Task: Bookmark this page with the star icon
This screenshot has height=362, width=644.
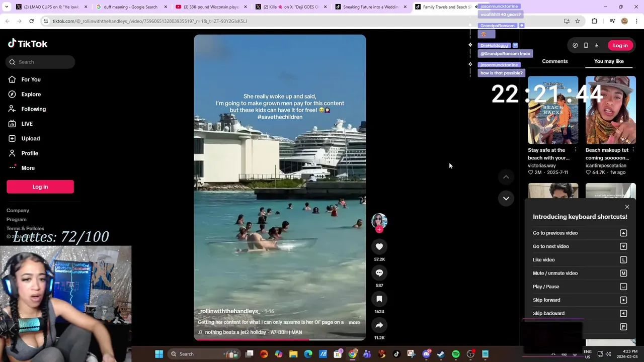Action: point(578,21)
